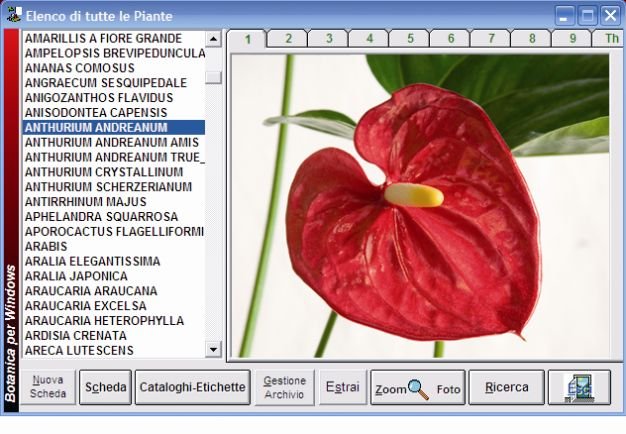Click the list scrollbar down arrow
This screenshot has height=434, width=626.
[x=213, y=349]
